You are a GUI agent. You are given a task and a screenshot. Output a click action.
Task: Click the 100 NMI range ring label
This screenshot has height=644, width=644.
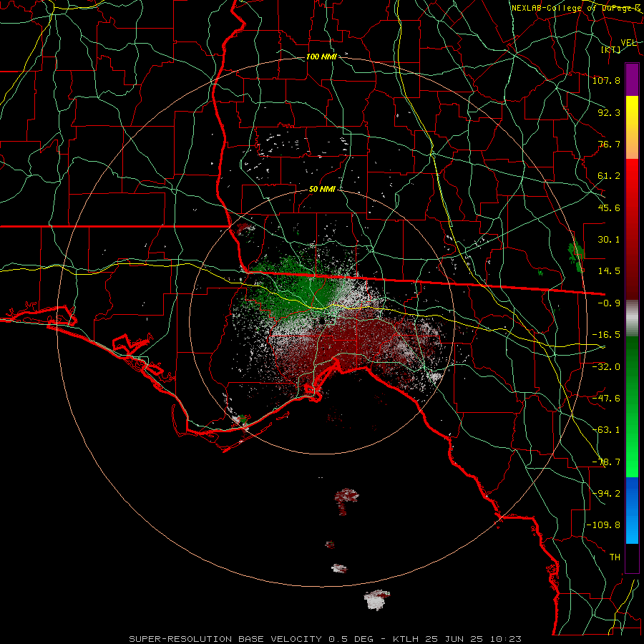point(321,57)
